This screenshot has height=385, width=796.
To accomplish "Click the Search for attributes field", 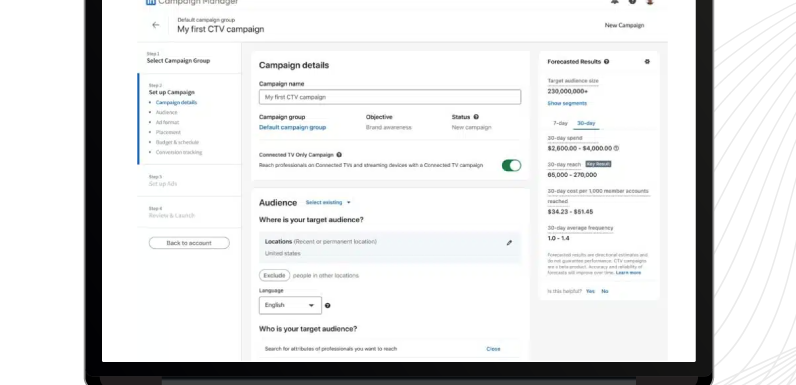I will pos(331,349).
